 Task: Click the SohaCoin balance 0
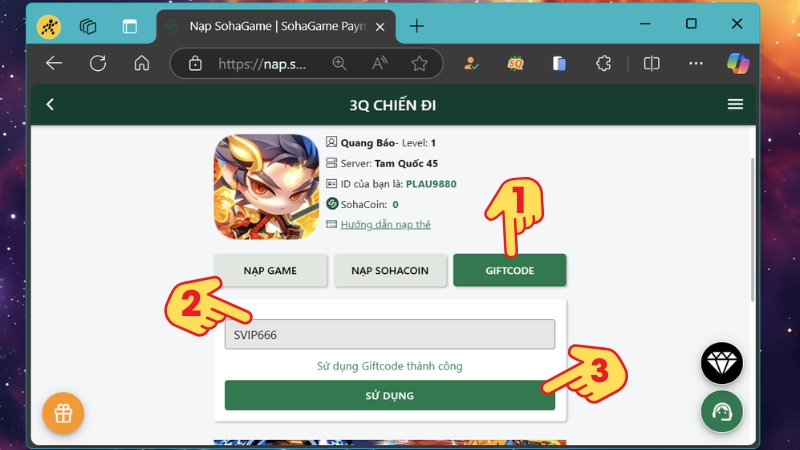click(x=395, y=204)
